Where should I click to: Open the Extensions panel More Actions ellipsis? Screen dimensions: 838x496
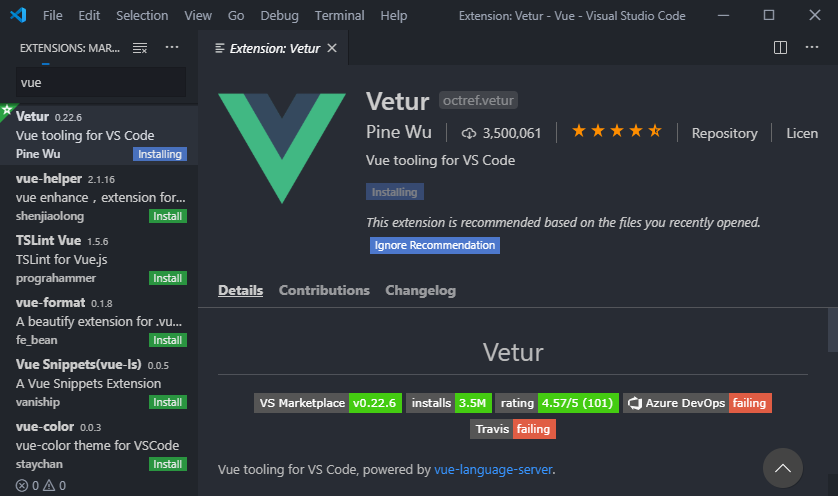point(172,48)
